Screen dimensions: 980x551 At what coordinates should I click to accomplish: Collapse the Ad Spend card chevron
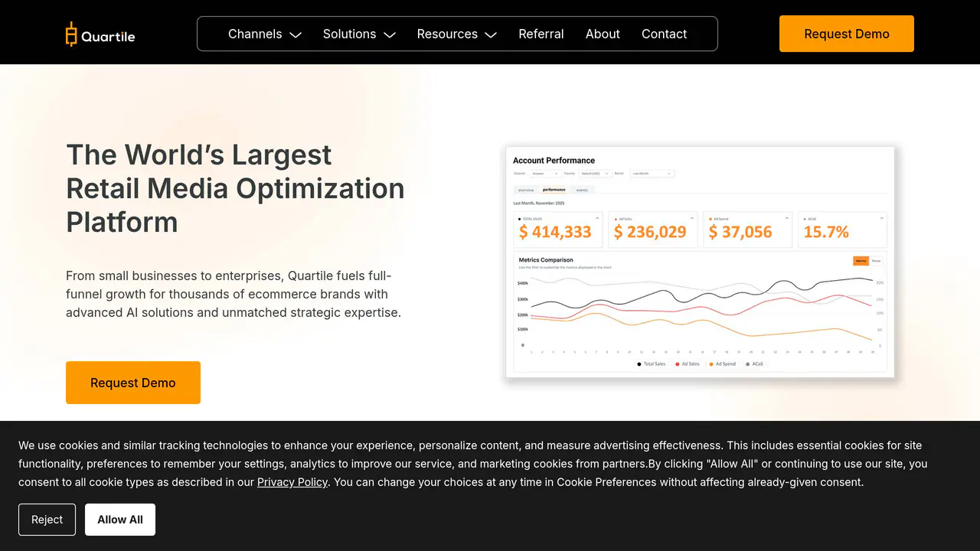click(x=787, y=218)
